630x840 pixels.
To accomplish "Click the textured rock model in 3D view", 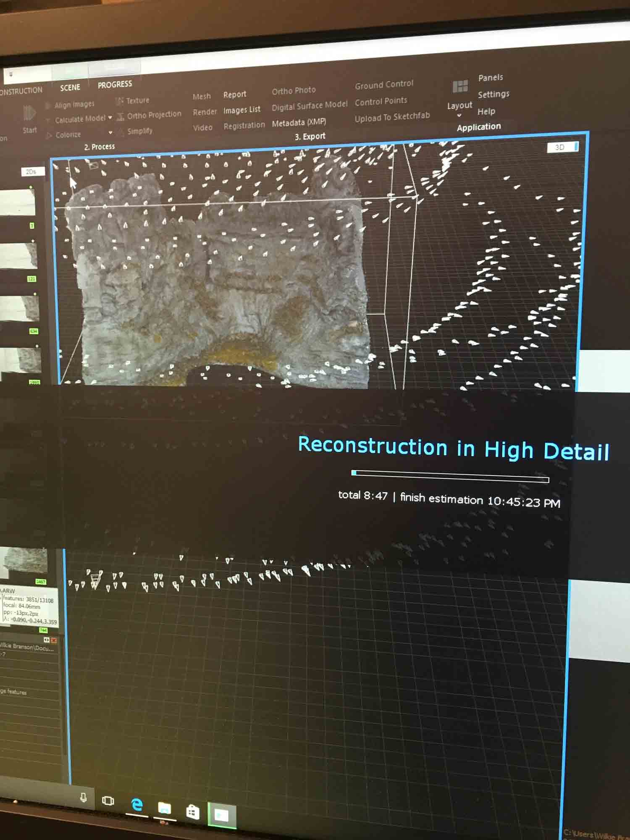I will tap(223, 277).
